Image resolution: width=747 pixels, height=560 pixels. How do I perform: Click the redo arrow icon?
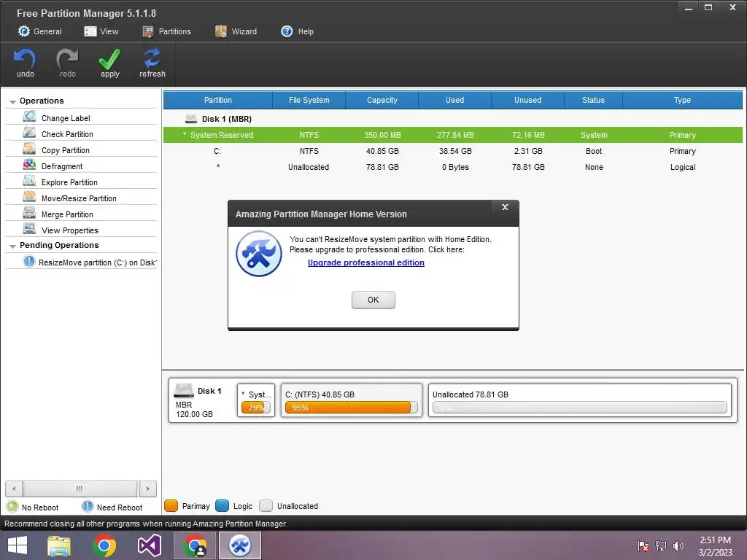tap(67, 59)
